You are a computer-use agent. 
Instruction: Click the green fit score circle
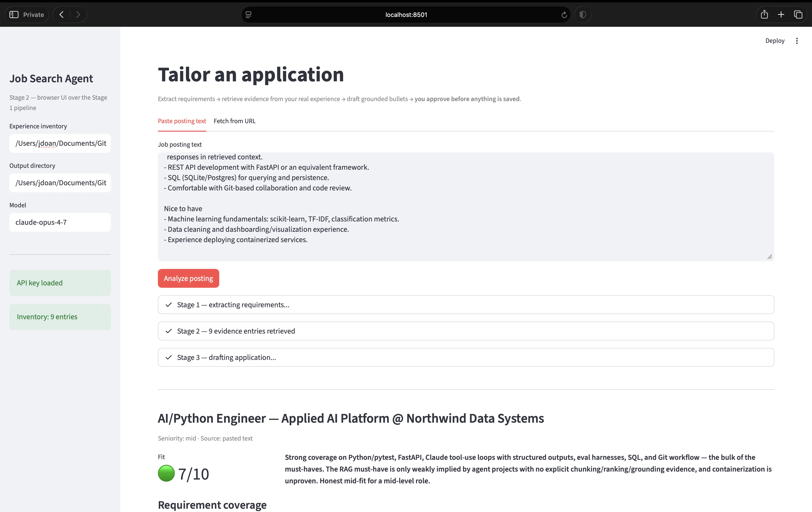click(166, 473)
